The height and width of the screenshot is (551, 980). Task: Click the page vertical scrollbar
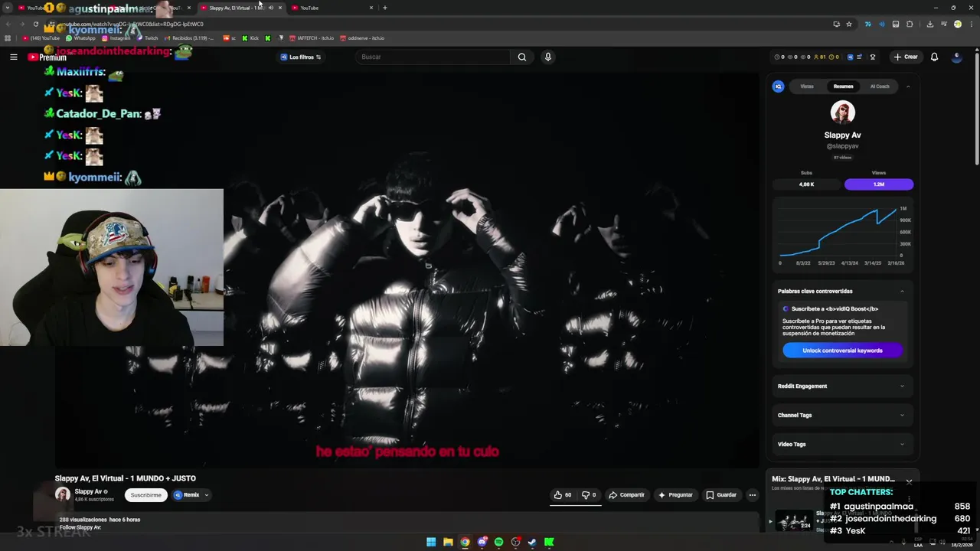click(976, 107)
